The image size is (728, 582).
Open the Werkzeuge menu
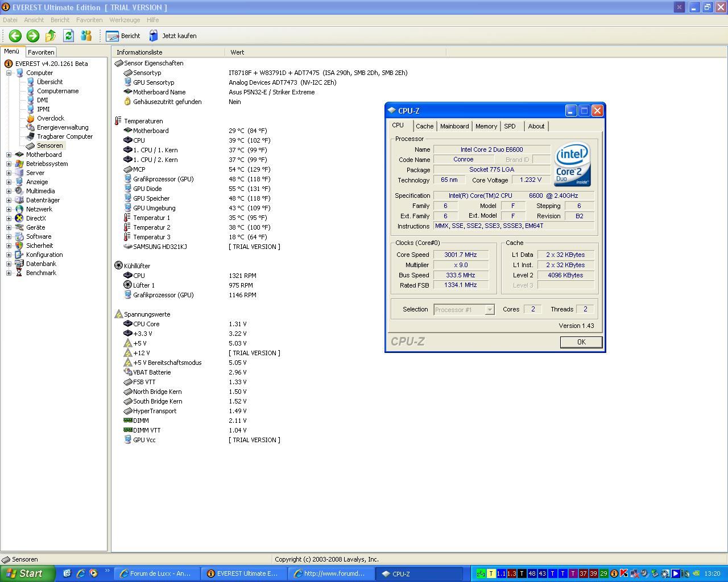(125, 20)
